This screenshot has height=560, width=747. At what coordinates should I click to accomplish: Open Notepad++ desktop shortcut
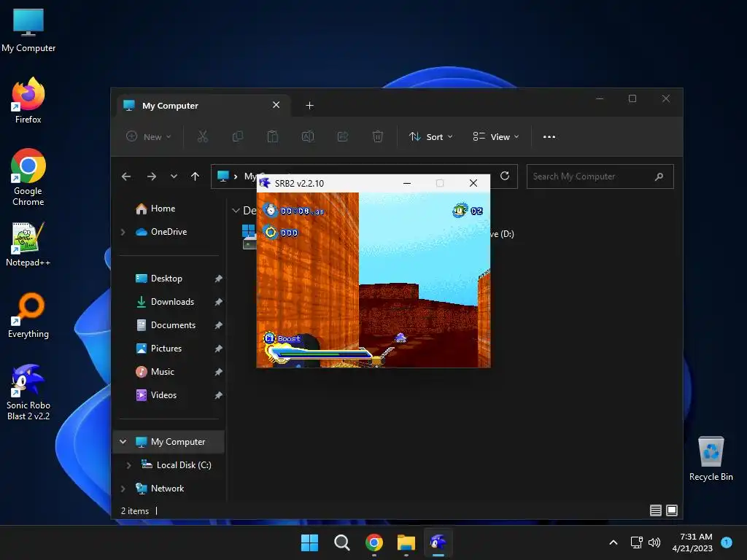[x=28, y=244]
